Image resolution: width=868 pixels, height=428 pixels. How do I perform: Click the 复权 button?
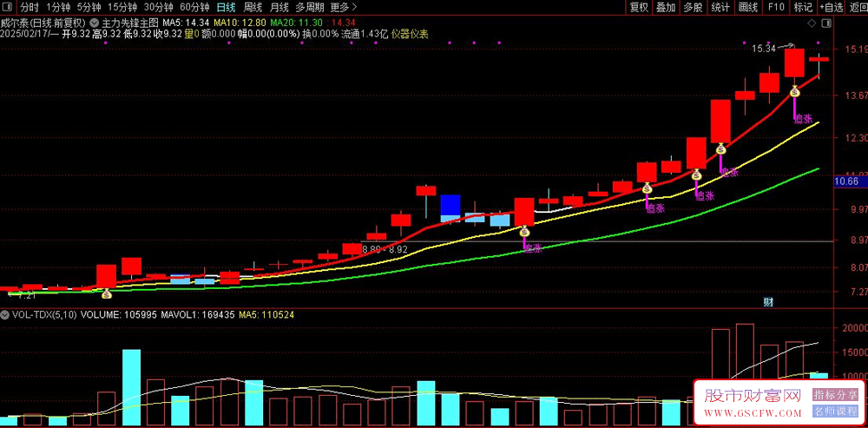click(639, 7)
